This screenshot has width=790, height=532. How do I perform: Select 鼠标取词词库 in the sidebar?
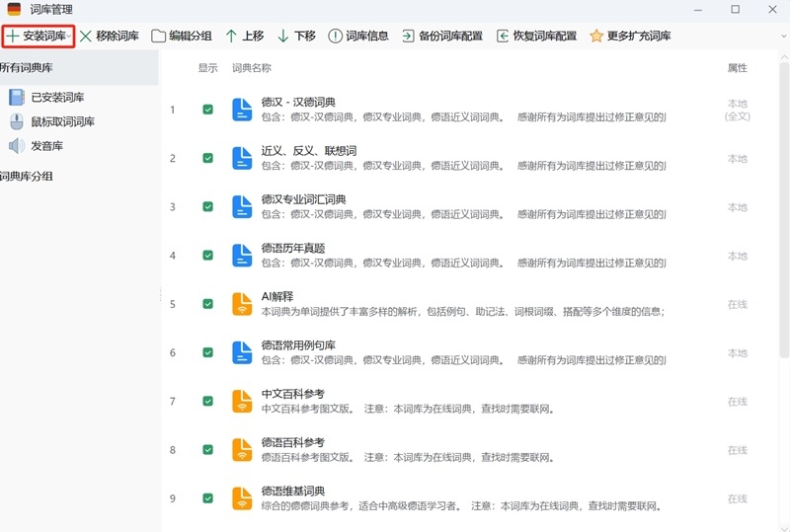tap(62, 121)
